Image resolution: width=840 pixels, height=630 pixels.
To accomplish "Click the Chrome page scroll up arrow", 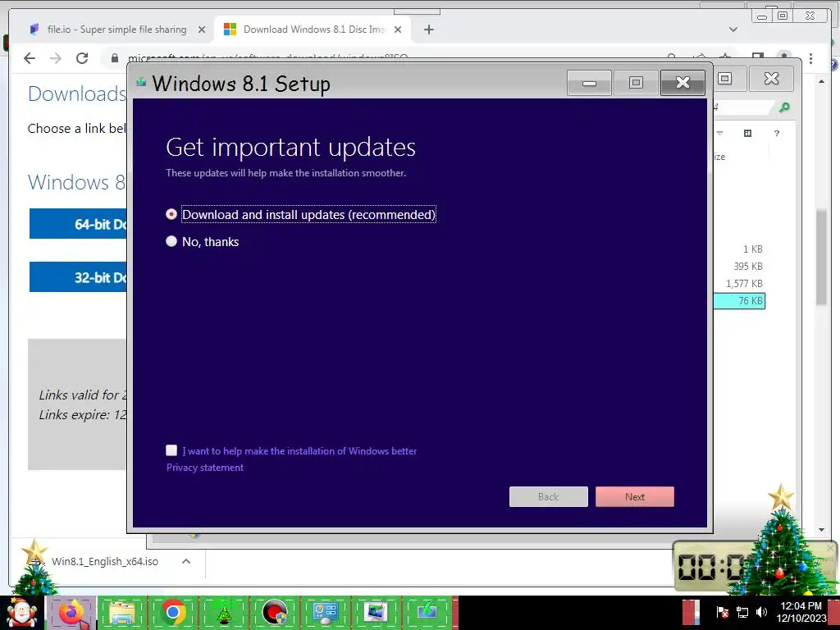I will coord(822,81).
